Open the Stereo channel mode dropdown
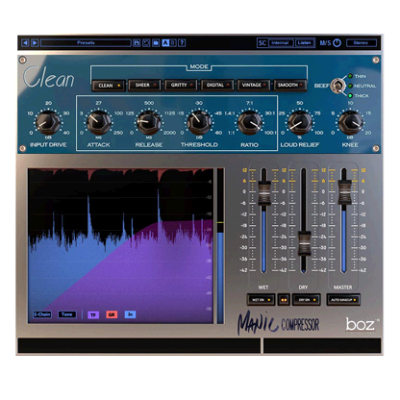The image size is (400, 400). (x=361, y=43)
